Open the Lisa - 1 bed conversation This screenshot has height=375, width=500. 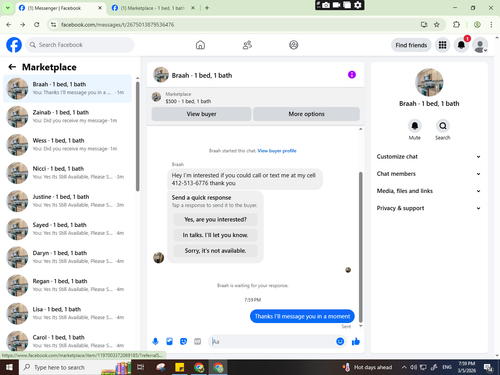tap(67, 314)
